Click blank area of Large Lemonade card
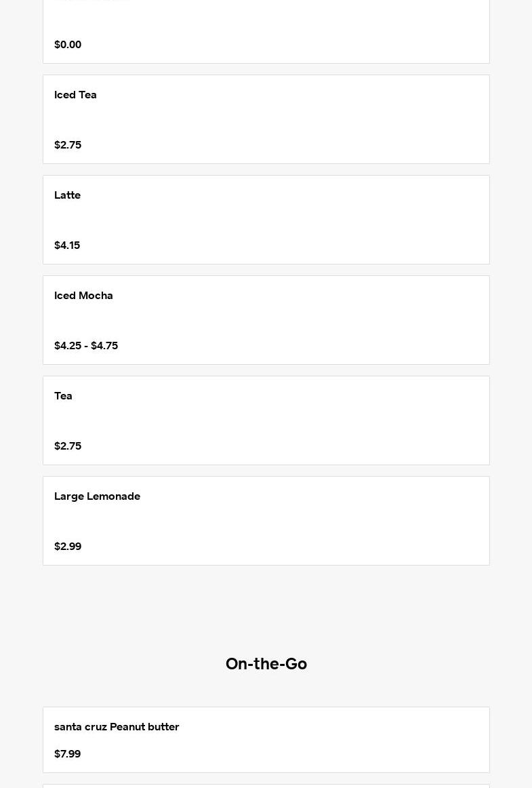This screenshot has height=788, width=532. click(305, 521)
